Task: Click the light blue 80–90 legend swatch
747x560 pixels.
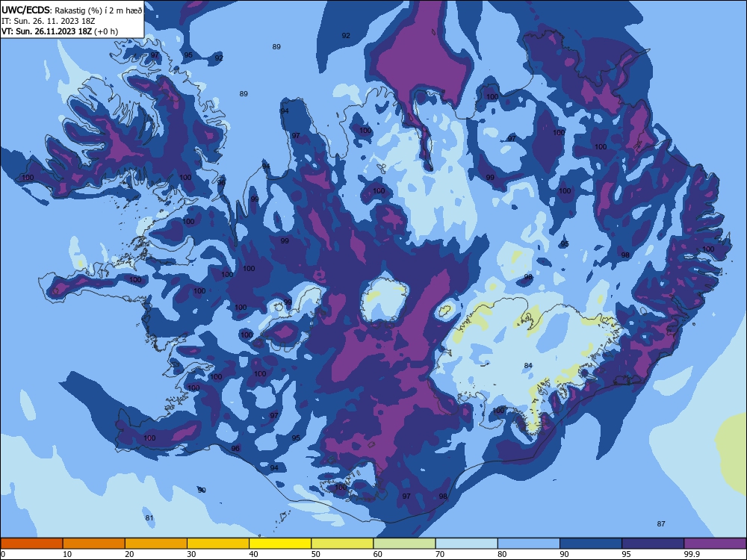Action: pyautogui.click(x=529, y=544)
